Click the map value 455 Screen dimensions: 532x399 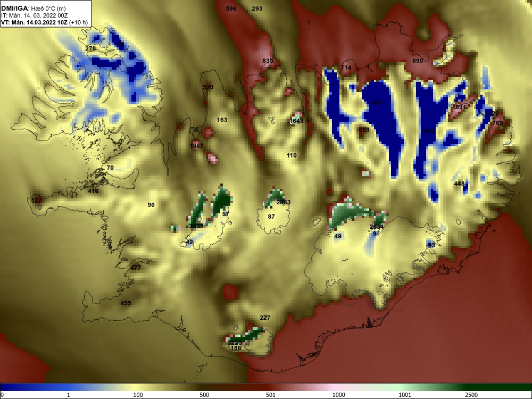126,303
